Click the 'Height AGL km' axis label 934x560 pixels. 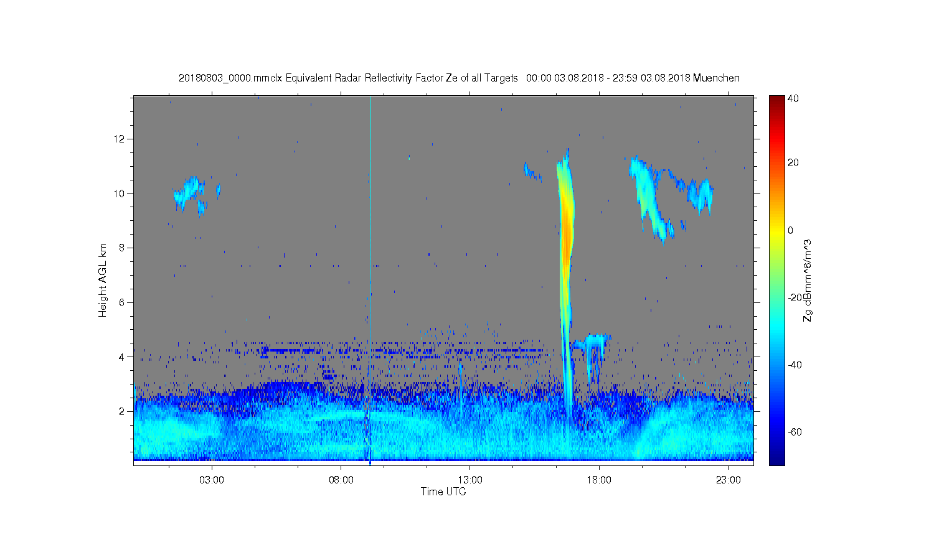pos(103,280)
